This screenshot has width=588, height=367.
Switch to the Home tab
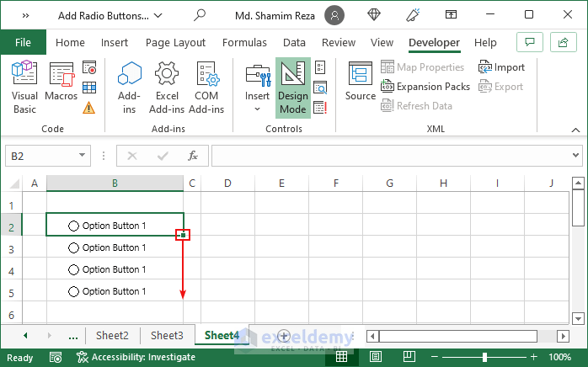pos(70,42)
